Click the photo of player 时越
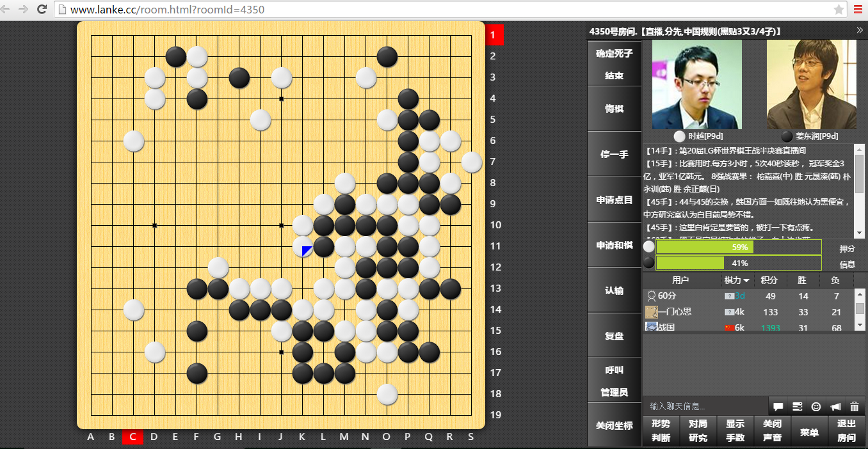This screenshot has height=449, width=868. (x=697, y=84)
